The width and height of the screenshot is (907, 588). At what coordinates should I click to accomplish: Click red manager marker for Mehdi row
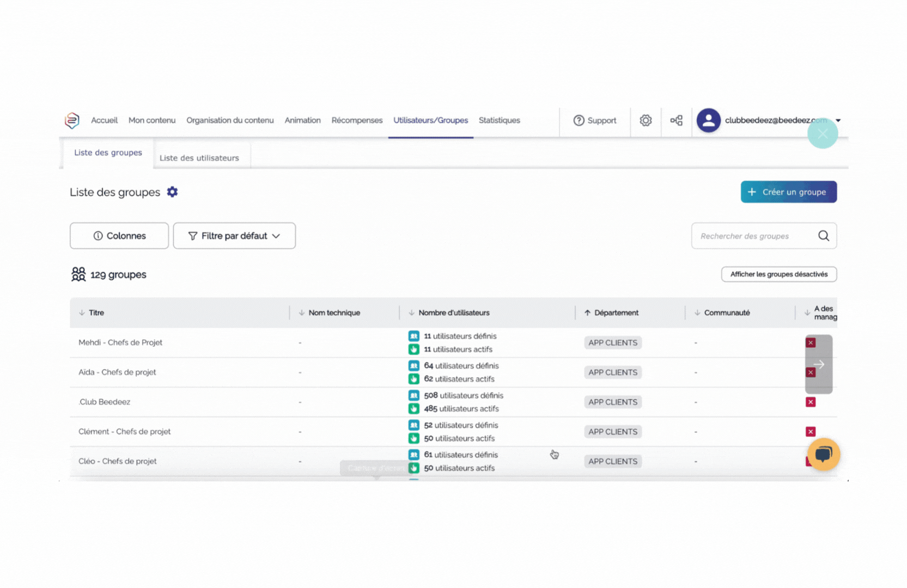[811, 342]
